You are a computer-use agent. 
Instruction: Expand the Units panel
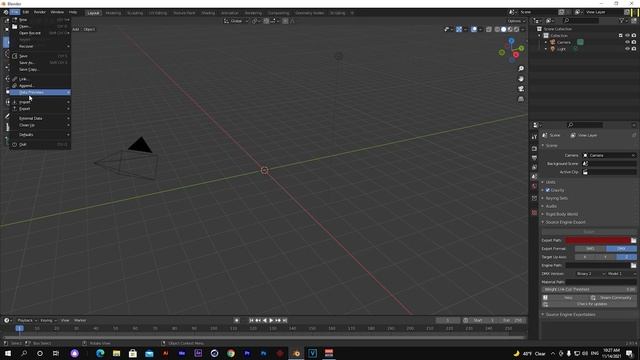coord(550,182)
